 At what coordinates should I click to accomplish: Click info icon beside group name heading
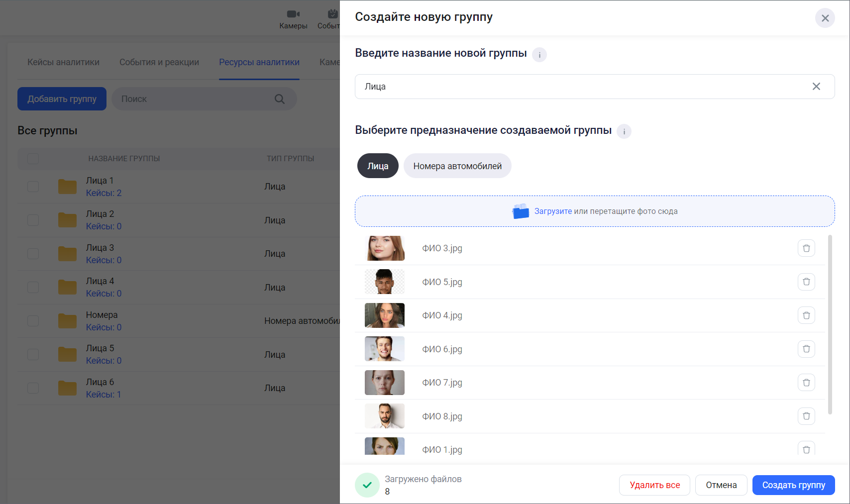coord(539,55)
